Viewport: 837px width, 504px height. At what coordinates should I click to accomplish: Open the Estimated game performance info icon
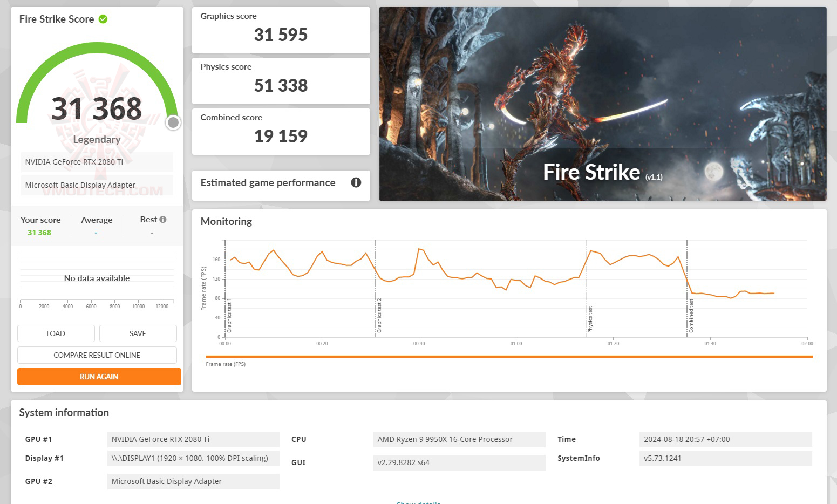[356, 182]
